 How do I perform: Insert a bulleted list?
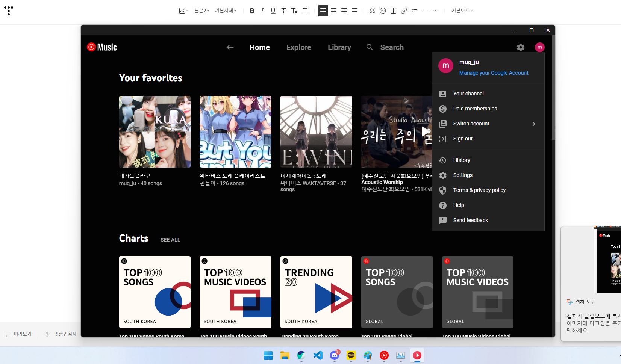tap(414, 11)
